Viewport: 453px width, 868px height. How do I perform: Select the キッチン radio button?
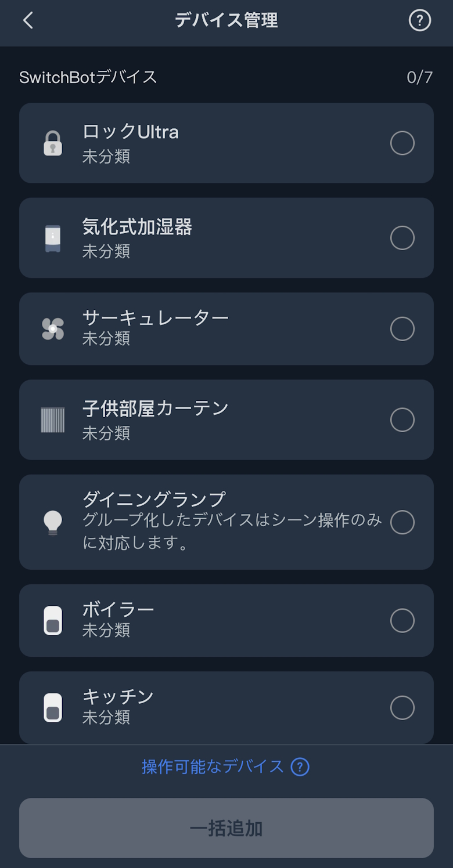tap(402, 708)
